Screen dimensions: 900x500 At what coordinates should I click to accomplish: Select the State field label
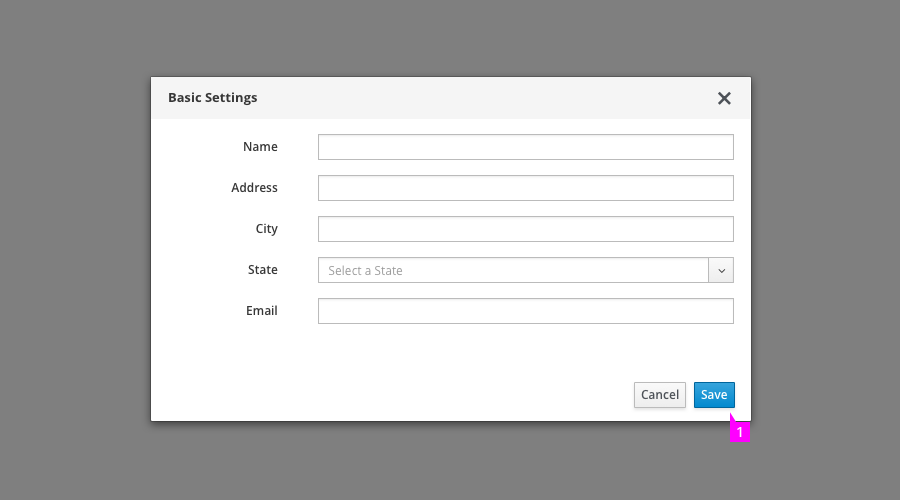pos(262,270)
